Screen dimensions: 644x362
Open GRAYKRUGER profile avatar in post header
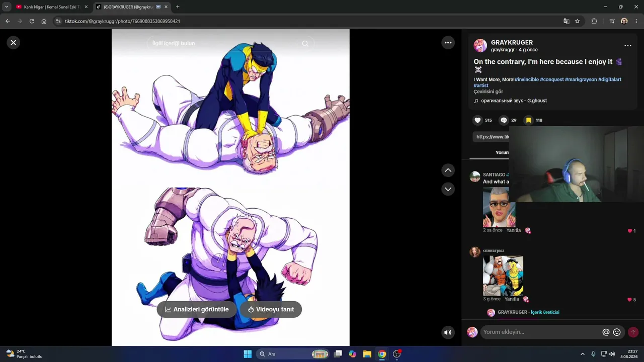pyautogui.click(x=480, y=46)
